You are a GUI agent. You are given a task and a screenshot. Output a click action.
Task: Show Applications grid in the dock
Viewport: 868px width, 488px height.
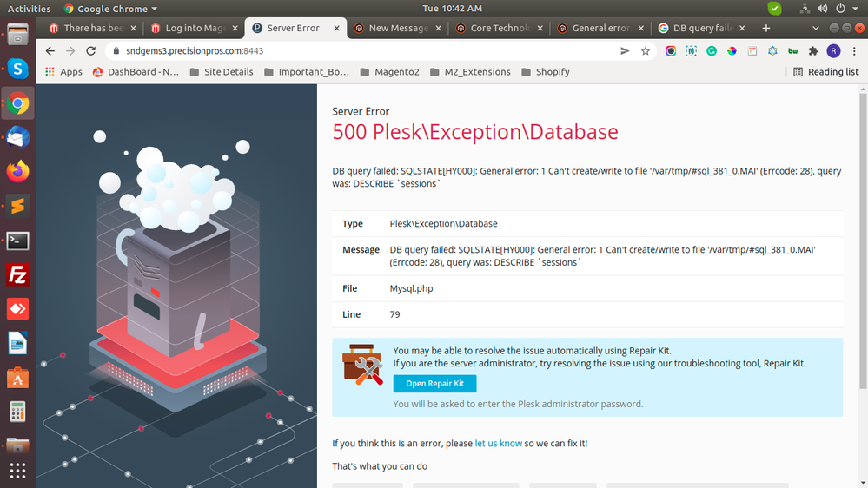[x=17, y=471]
